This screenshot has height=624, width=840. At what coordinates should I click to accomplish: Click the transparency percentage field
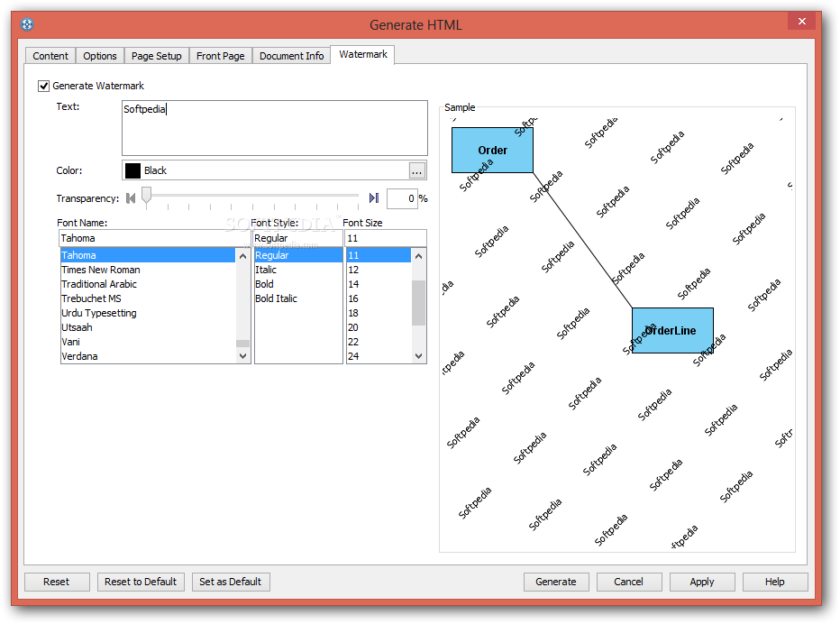click(402, 198)
